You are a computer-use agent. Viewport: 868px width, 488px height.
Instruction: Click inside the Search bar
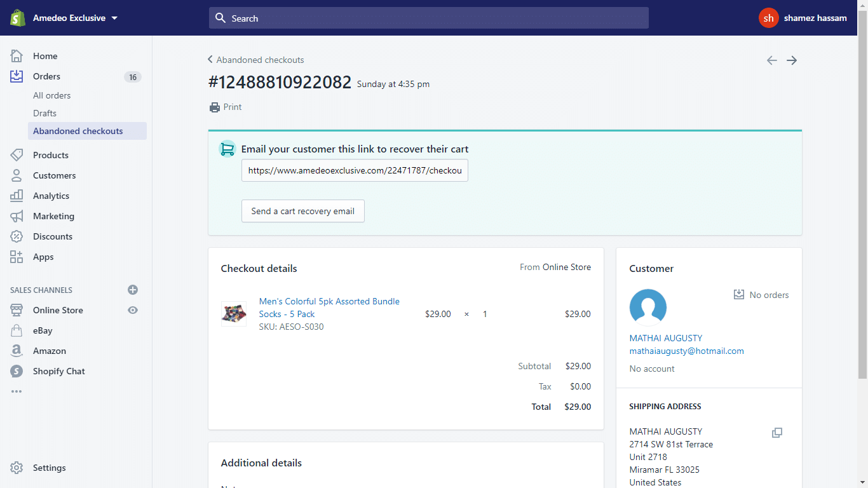coord(428,18)
